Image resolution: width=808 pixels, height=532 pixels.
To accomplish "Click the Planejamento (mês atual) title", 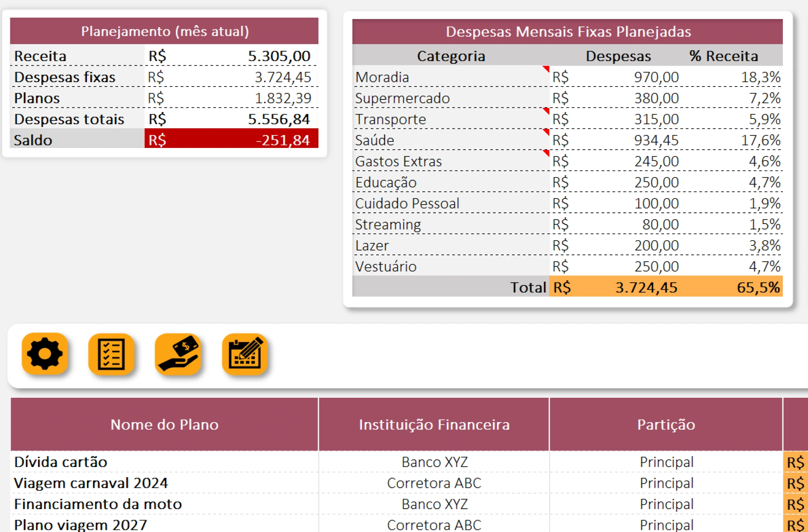I will pyautogui.click(x=165, y=31).
